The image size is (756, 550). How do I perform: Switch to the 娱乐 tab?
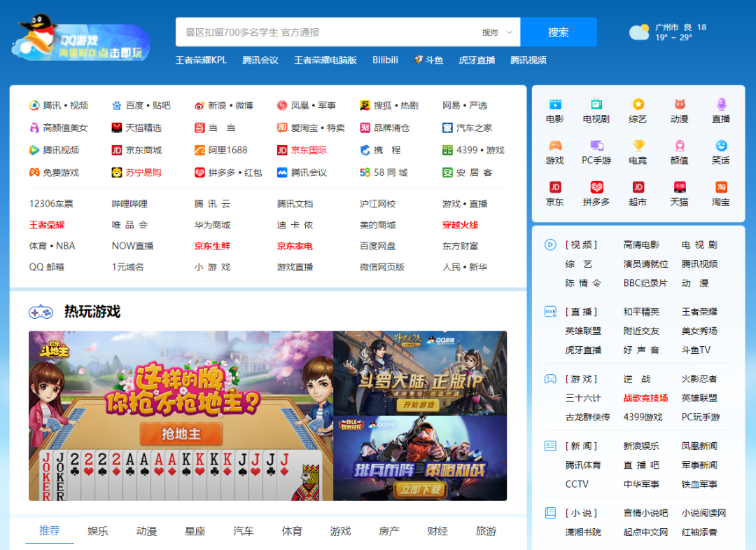coord(98,531)
